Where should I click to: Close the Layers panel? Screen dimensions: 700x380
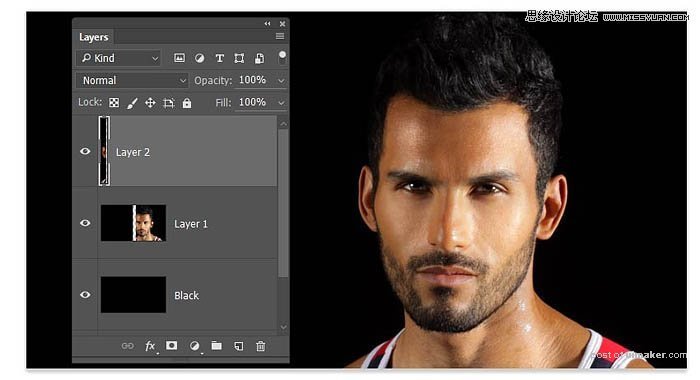(282, 24)
